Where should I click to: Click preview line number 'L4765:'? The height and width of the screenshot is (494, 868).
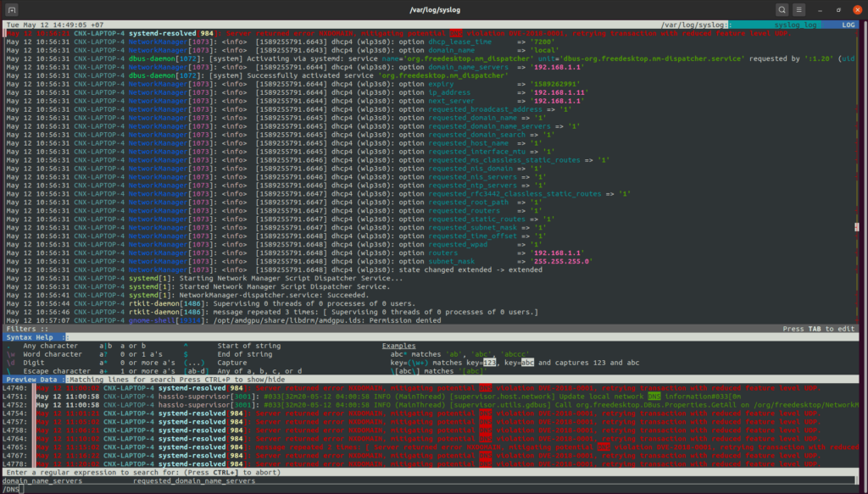point(15,447)
